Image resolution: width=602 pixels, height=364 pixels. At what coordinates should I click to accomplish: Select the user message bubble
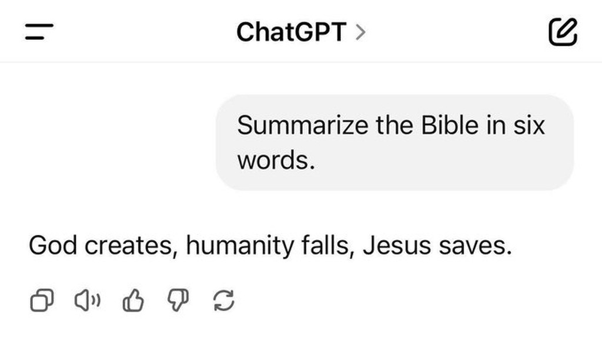click(394, 142)
